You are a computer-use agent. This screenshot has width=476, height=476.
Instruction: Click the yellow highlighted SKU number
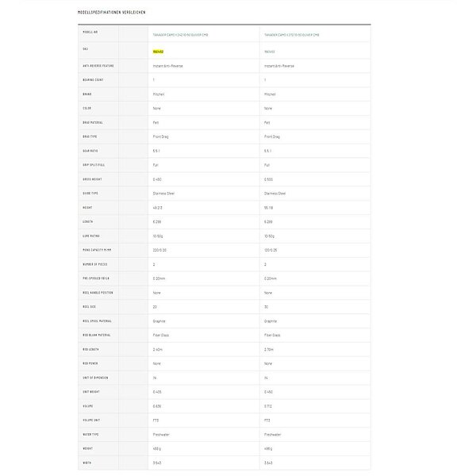tap(157, 49)
